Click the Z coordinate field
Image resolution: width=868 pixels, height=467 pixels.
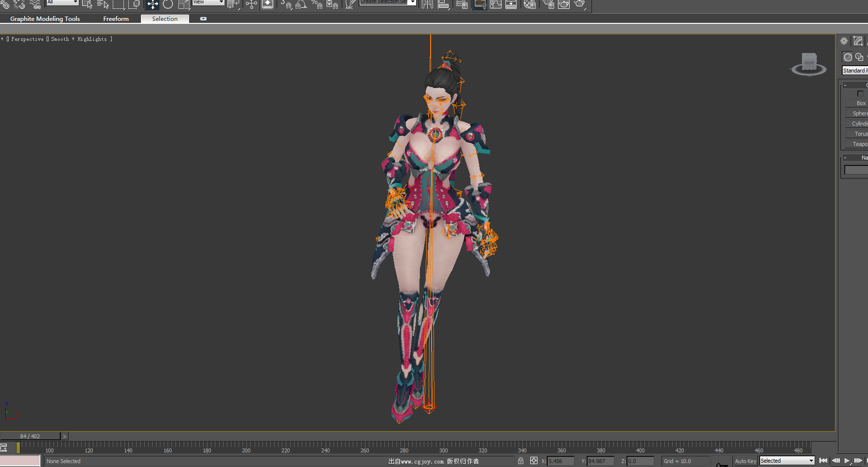641,461
